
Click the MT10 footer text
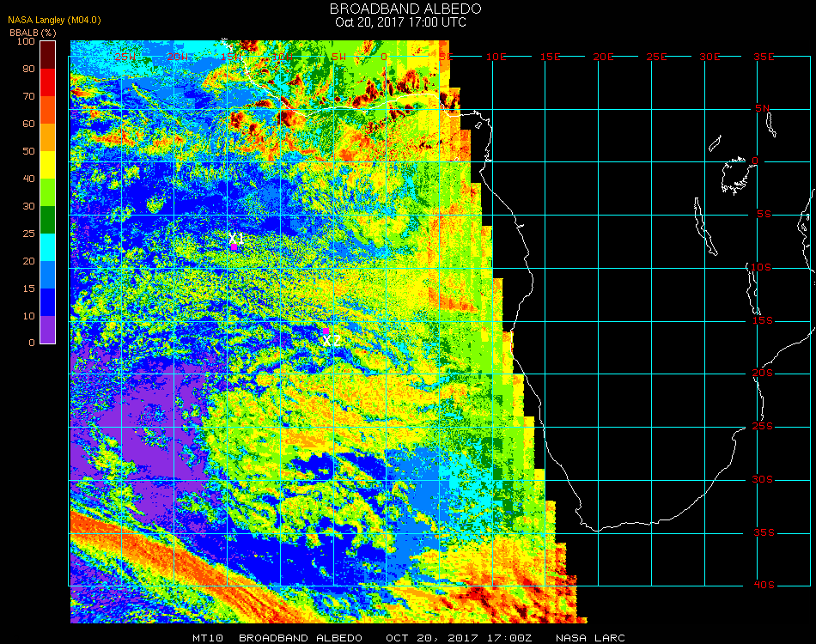point(208,638)
